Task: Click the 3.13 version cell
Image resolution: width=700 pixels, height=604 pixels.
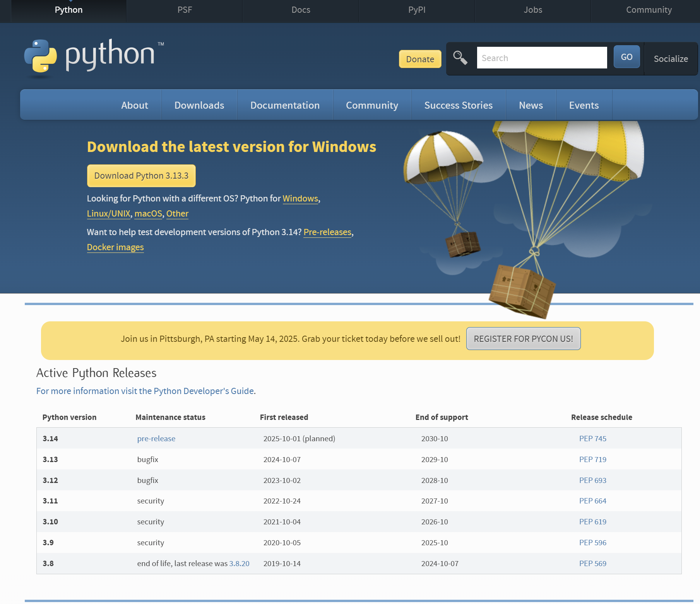Action: tap(50, 459)
